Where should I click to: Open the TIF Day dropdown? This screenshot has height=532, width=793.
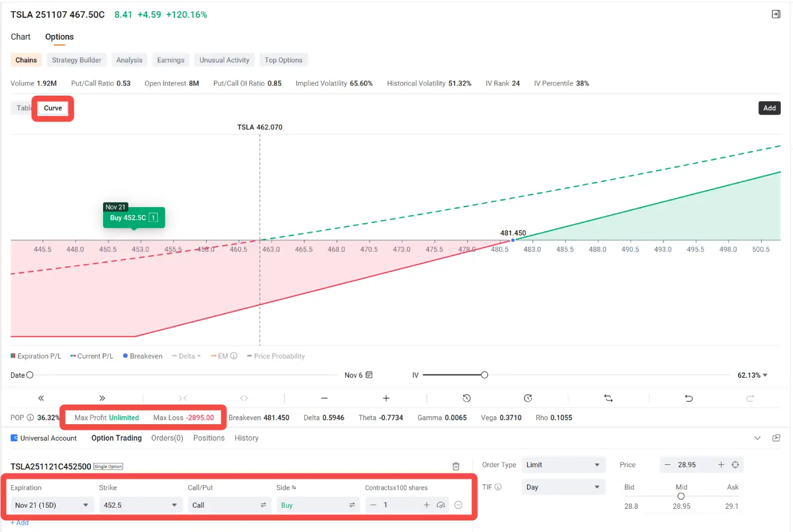coord(564,487)
